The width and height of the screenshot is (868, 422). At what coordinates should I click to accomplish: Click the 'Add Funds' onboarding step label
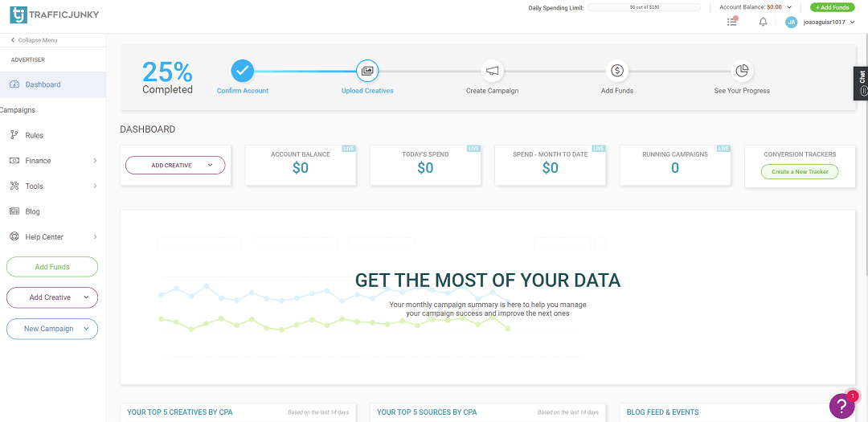(617, 91)
